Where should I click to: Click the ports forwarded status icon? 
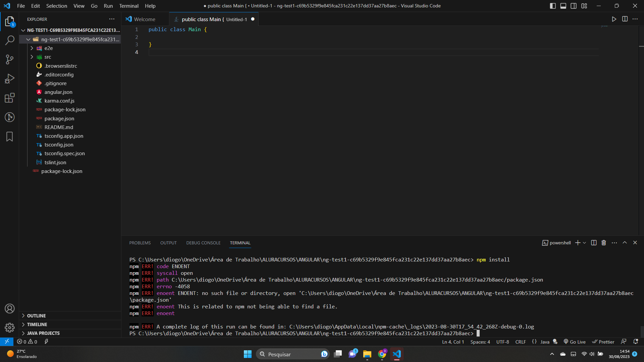[x=46, y=342]
